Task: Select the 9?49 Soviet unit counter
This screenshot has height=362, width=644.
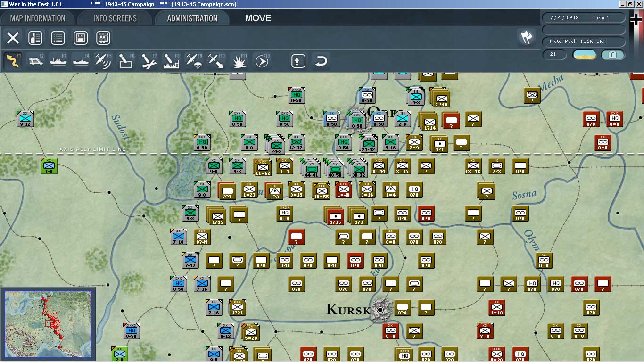Action: (202, 237)
